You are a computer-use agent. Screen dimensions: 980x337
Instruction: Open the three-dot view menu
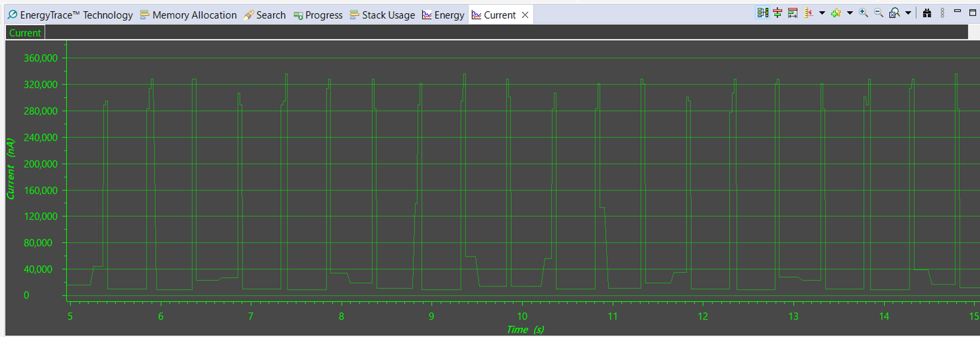click(942, 13)
